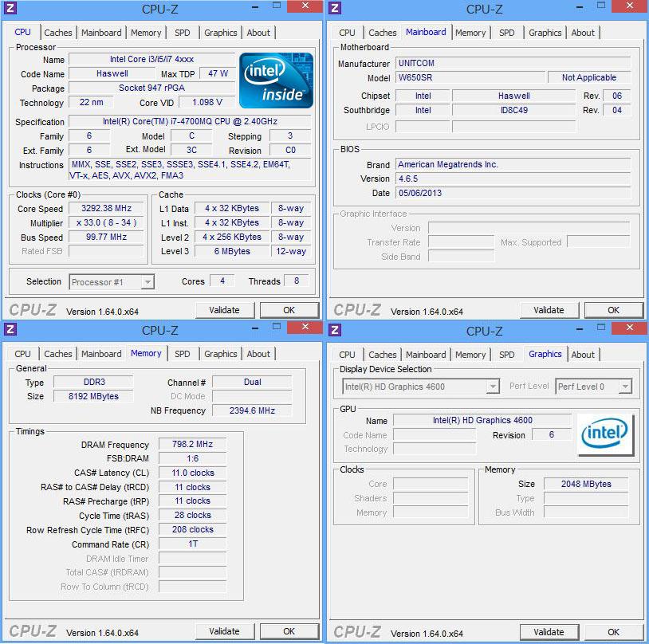Click the Level 3 cache value 6 MBytes
The width and height of the screenshot is (649, 644).
[232, 251]
